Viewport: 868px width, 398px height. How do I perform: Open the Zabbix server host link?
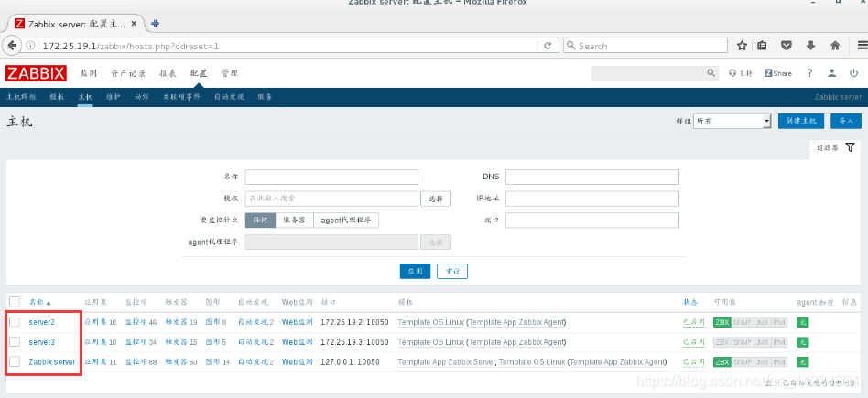pyautogui.click(x=52, y=362)
